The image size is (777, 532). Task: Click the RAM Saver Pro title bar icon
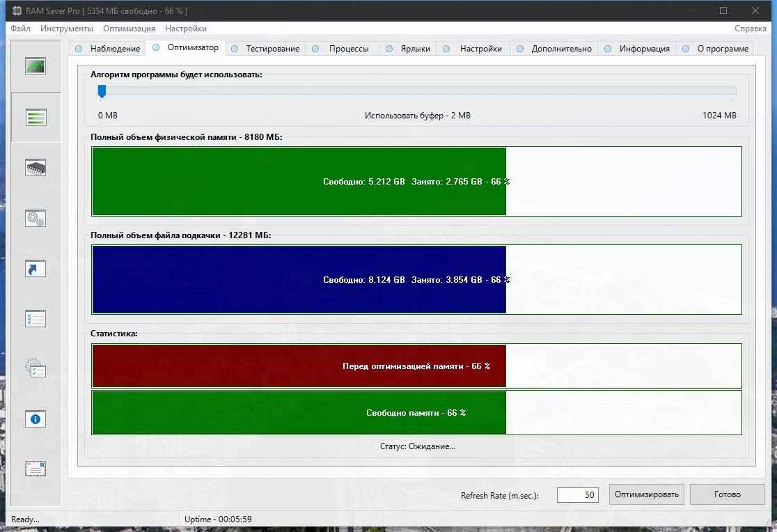tap(17, 10)
